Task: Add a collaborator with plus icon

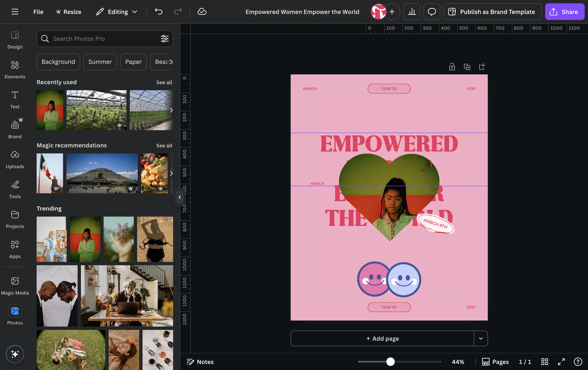Action: pos(392,12)
